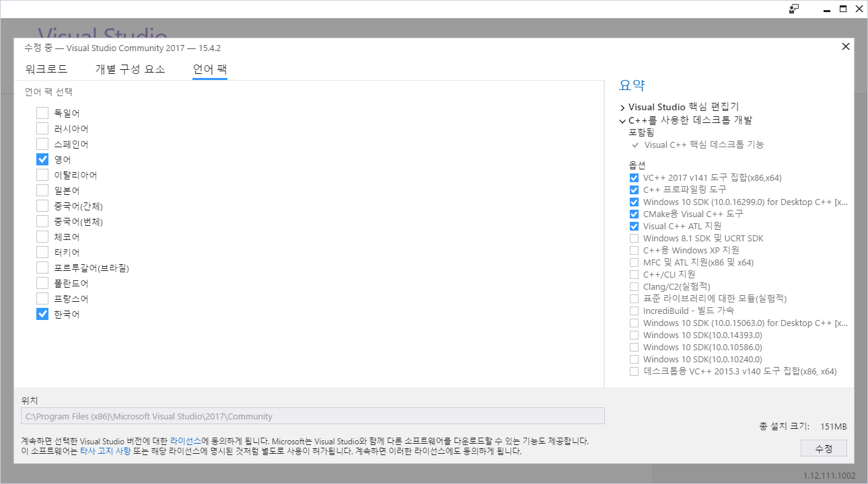
Task: Enable the 스페인어 language pack
Action: (42, 144)
